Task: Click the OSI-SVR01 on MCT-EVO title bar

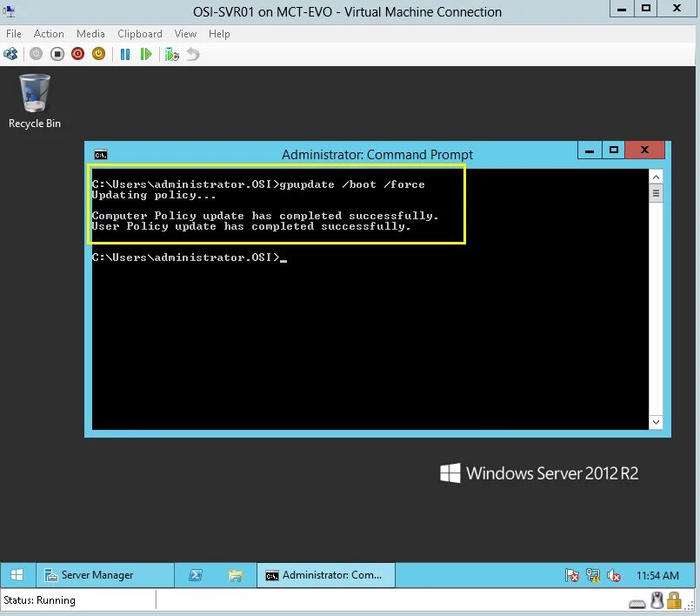Action: pos(347,12)
